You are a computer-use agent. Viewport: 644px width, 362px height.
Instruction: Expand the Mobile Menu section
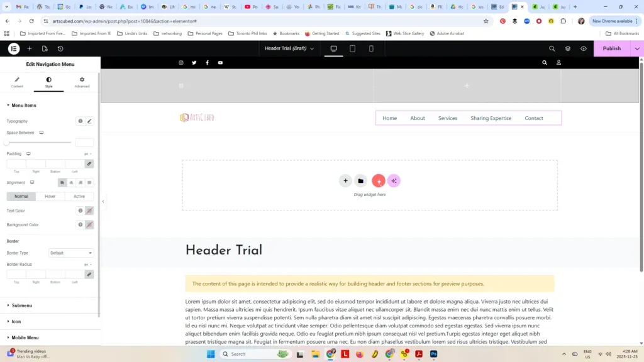[25, 337]
